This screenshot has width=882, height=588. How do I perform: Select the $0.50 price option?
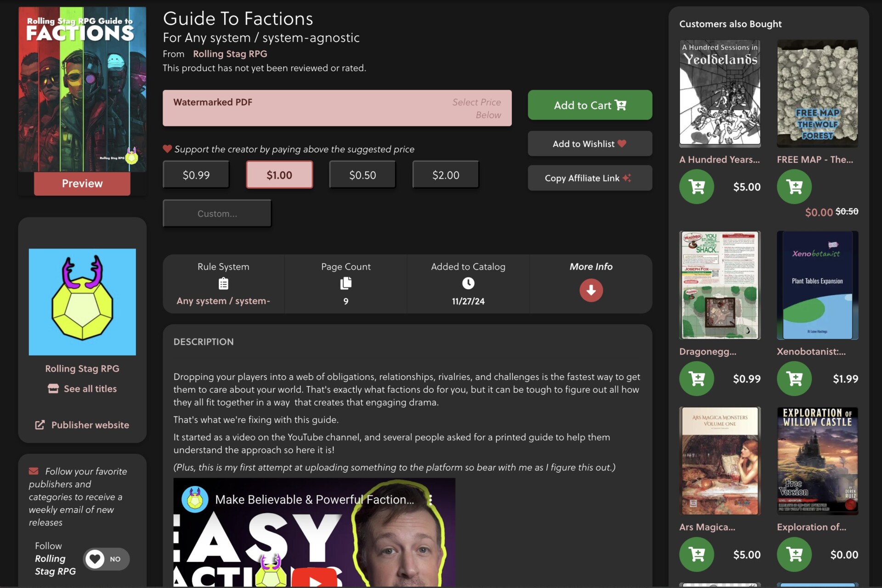(362, 174)
